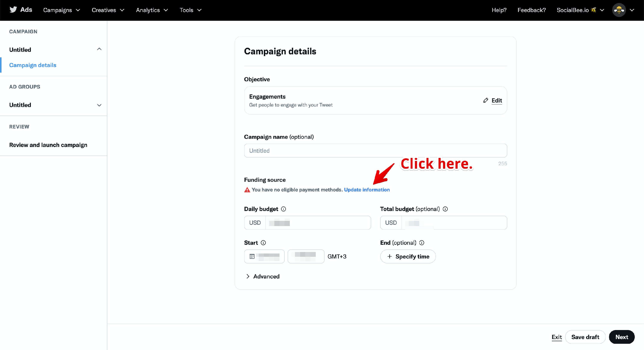Open the SocialBee.io account switcher
This screenshot has height=350, width=644.
click(580, 10)
